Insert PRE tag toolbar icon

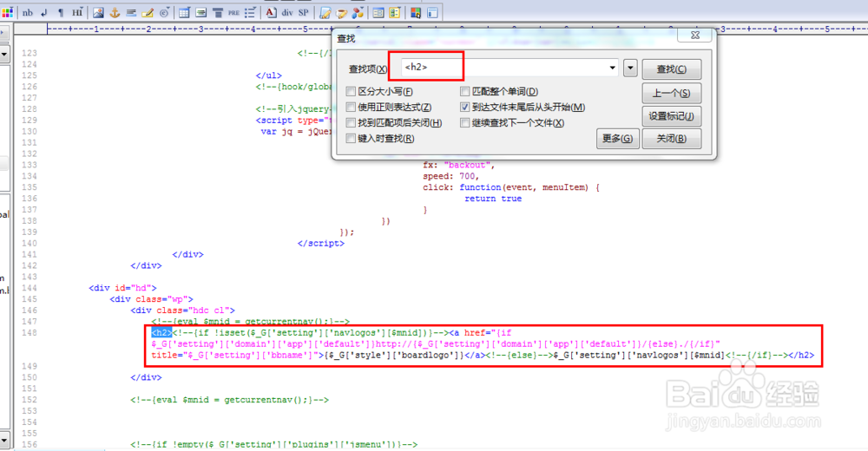pyautogui.click(x=233, y=12)
